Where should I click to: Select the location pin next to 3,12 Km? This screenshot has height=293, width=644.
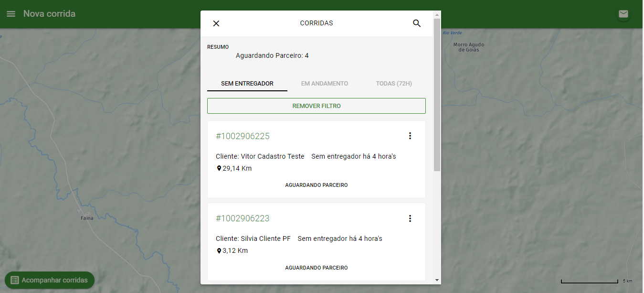click(x=219, y=250)
